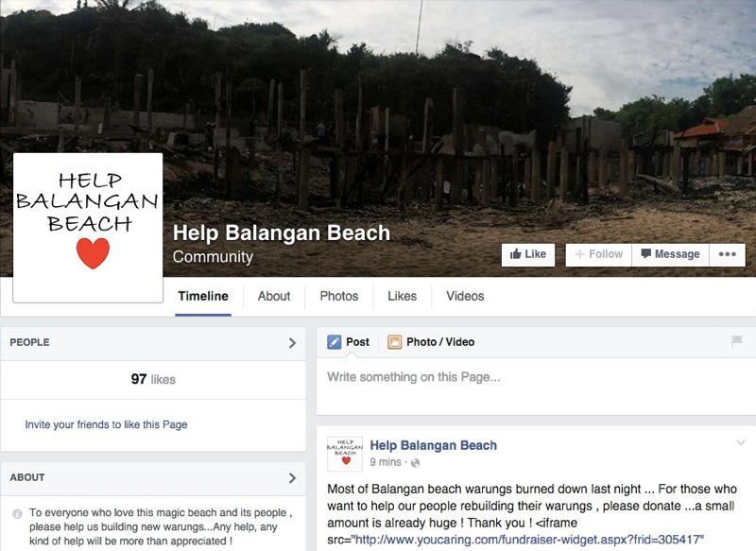Open the youcaring fundraiser link
Screen dimensions: 756x551
pos(528,540)
